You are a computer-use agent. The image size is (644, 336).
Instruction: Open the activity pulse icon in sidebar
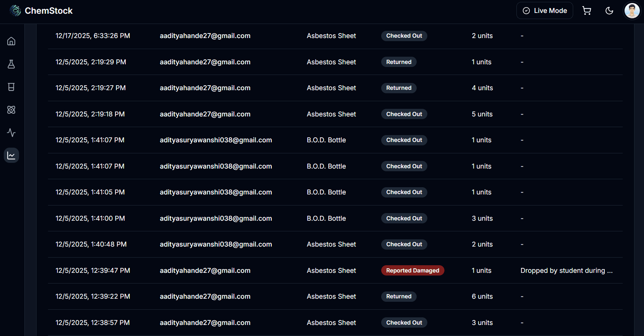(x=11, y=132)
